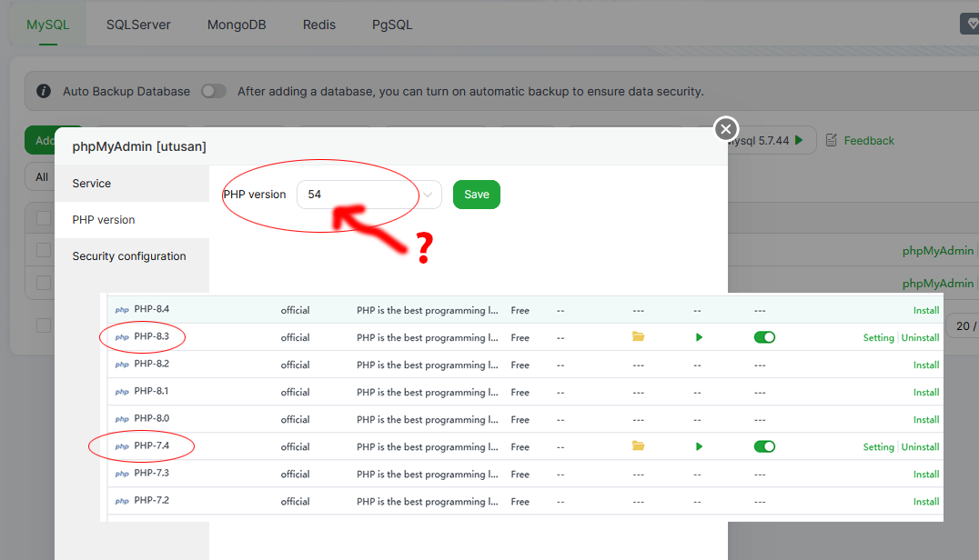Click the php logo icon of PHP-8.2
Screen dimensions: 979x560
[x=122, y=365]
